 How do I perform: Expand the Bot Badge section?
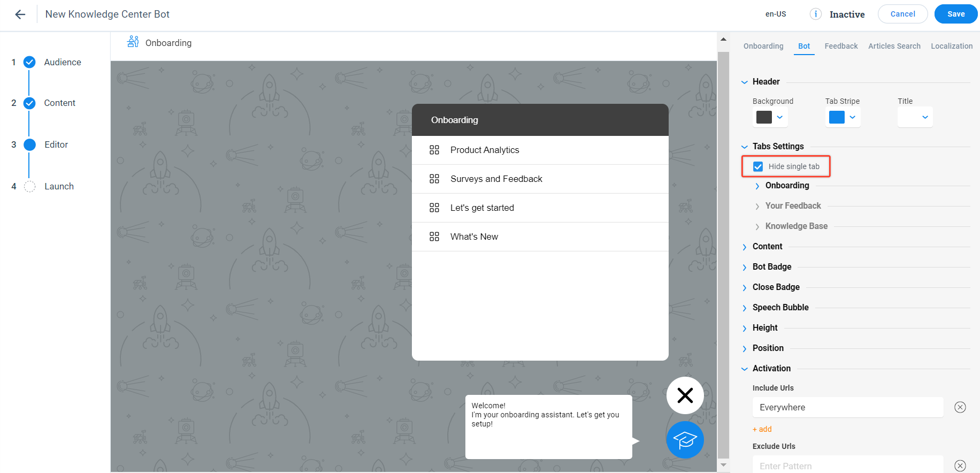click(744, 267)
